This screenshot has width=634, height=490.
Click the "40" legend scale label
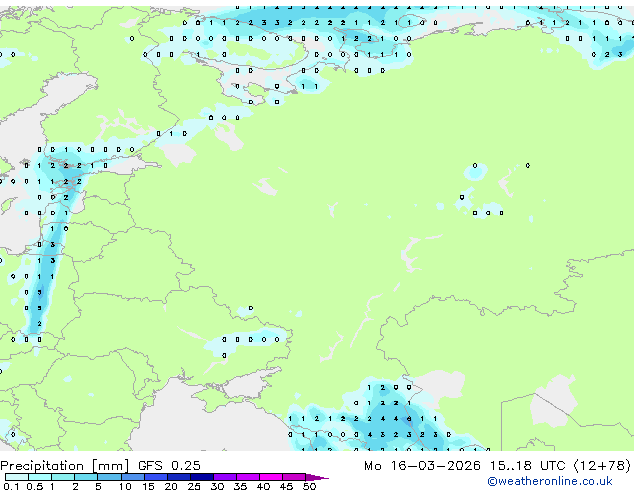tap(263, 486)
